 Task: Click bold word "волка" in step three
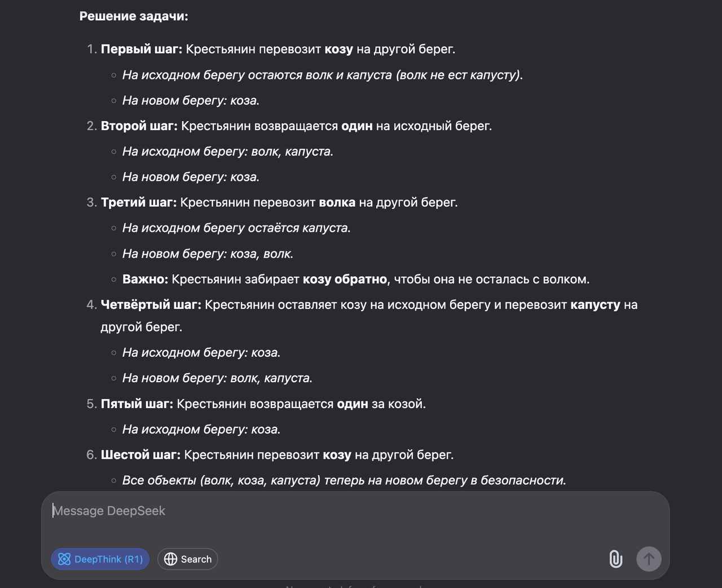click(x=337, y=202)
